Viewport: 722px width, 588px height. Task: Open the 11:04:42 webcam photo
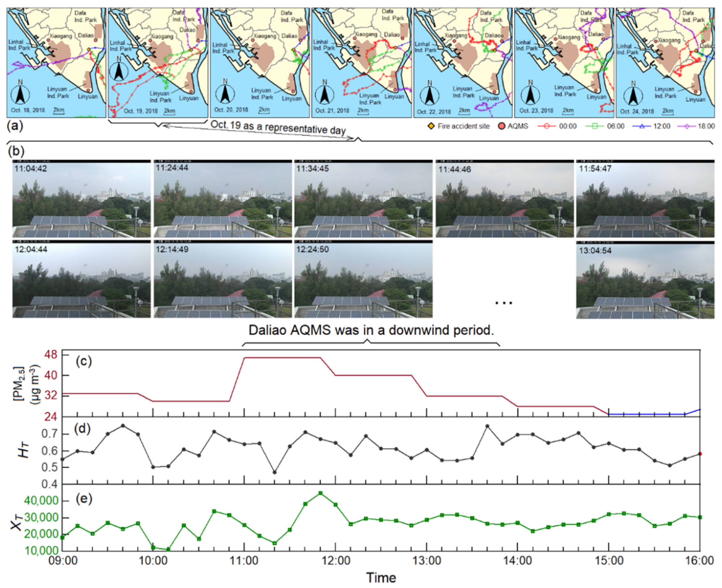pyautogui.click(x=82, y=198)
